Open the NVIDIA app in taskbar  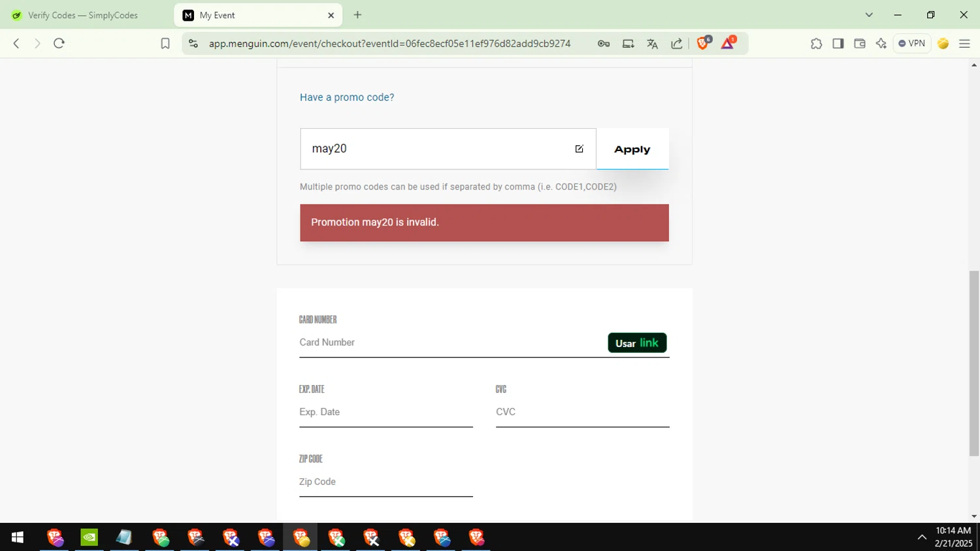point(90,537)
